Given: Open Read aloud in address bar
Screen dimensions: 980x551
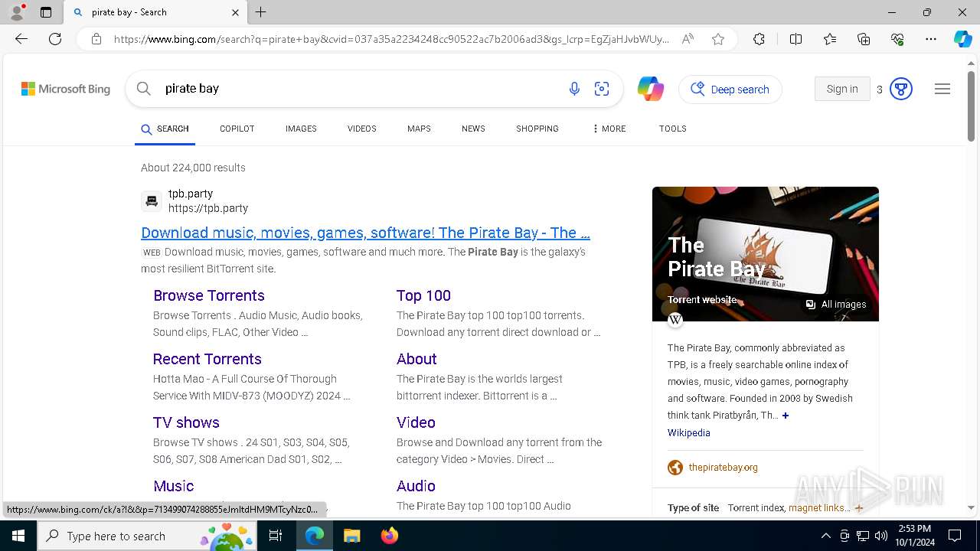Looking at the screenshot, I should tap(688, 39).
